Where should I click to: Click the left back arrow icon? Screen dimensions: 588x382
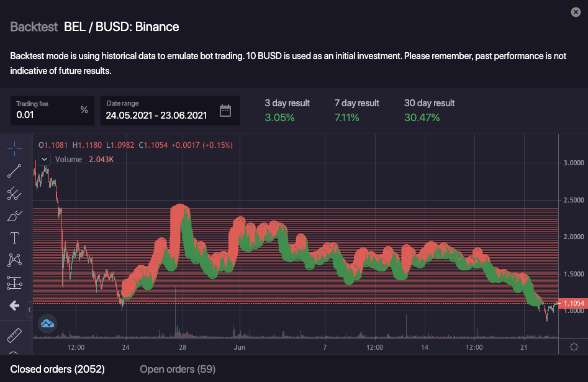(x=14, y=306)
